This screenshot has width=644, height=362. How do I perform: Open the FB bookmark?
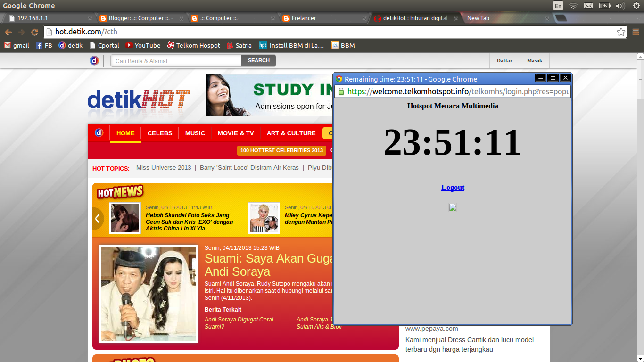coord(44,45)
